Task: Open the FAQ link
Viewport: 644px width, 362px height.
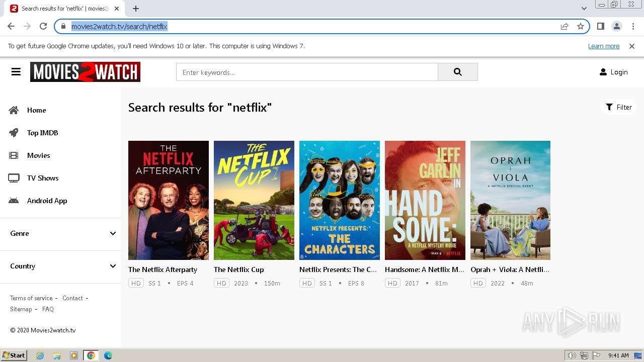Action: tap(48, 309)
